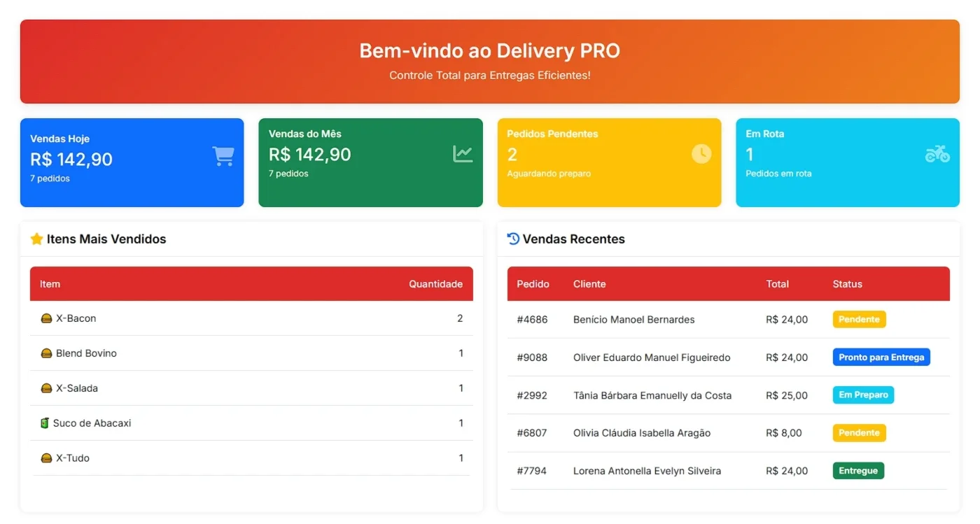
Task: Click the history icon beside Vendas Recentes
Action: [x=513, y=239]
